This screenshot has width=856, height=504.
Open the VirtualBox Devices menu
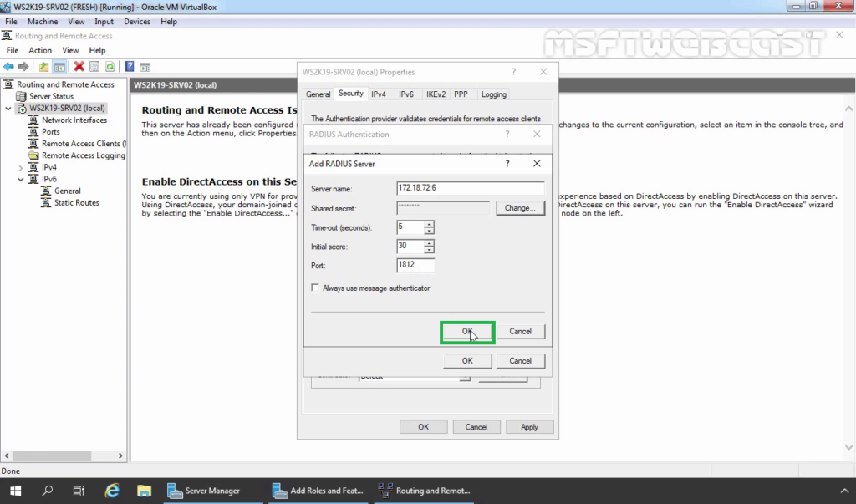[x=137, y=21]
